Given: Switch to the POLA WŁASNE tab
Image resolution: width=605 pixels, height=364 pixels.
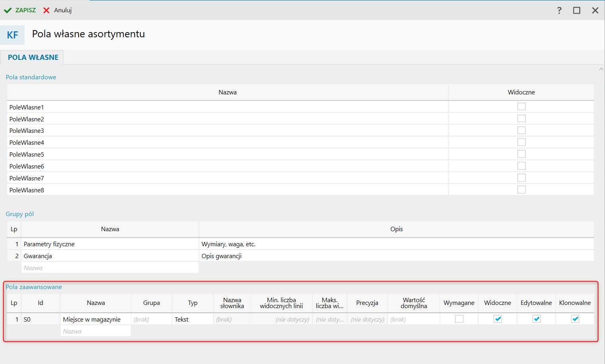Looking at the screenshot, I should point(33,57).
